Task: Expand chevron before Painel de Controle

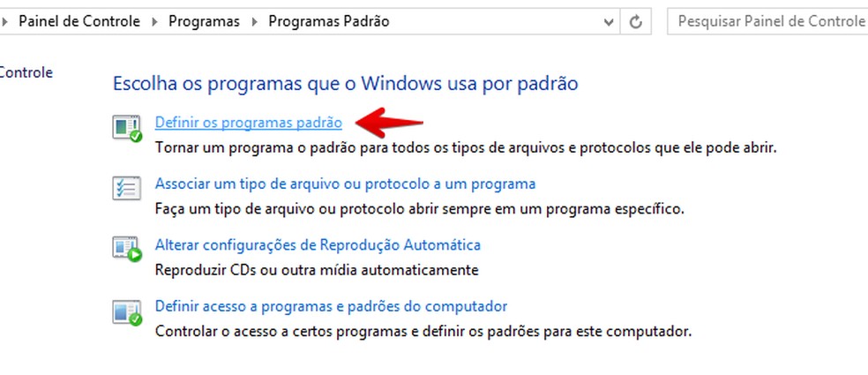Action: [x=4, y=22]
